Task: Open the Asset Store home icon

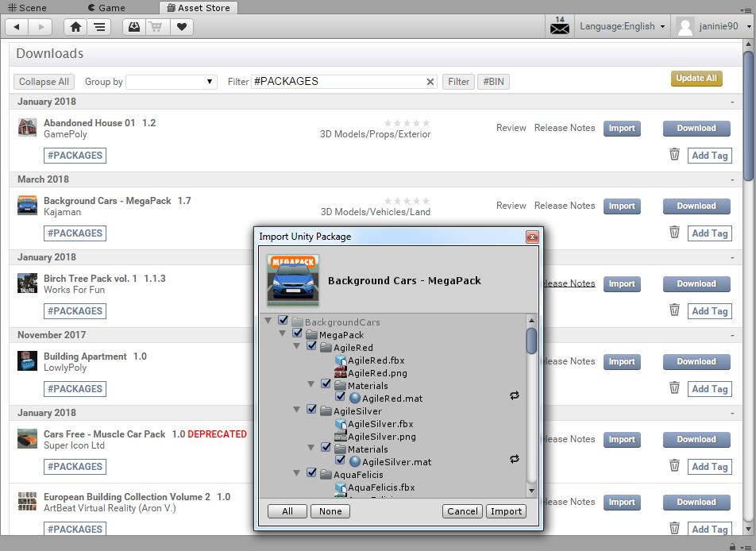Action: point(75,26)
